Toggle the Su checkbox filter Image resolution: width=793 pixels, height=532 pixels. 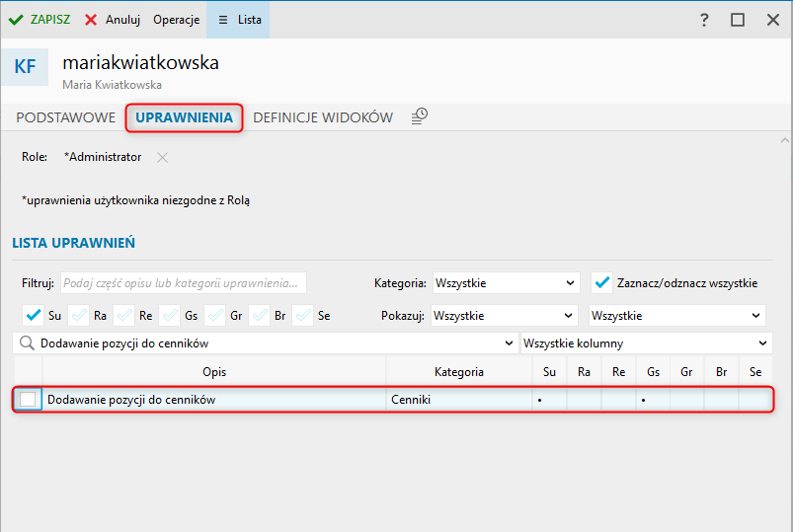[x=33, y=316]
